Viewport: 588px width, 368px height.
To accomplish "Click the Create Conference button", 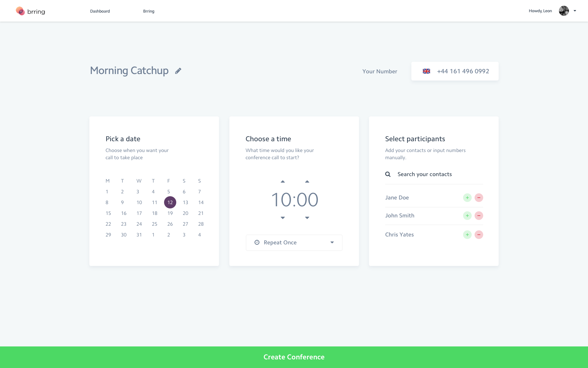I will (294, 357).
